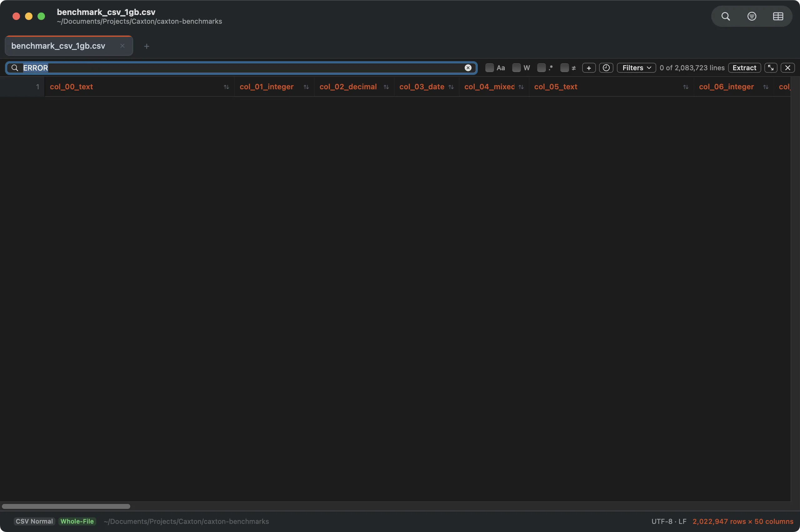Viewport: 800px width, 532px height.
Task: Sort by col_03_date
Action: (x=451, y=87)
